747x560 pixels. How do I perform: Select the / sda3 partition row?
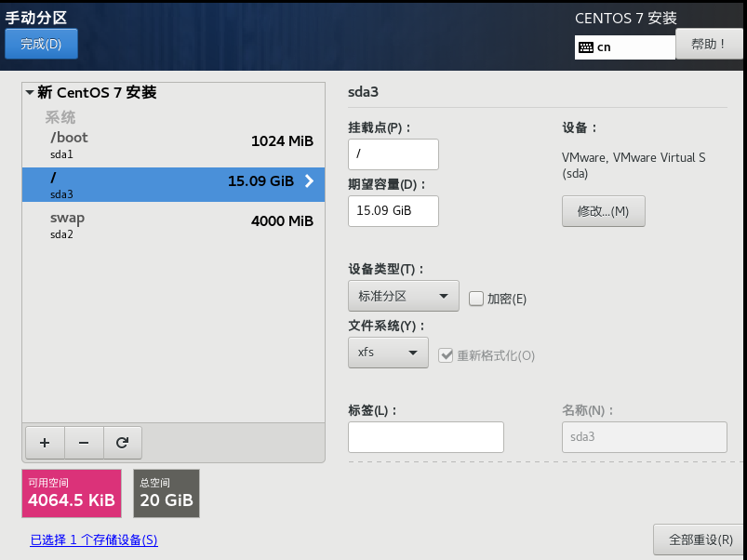coord(173,185)
